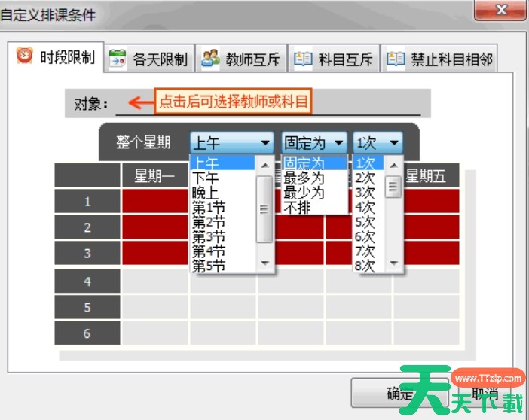Click row header 6 in the timetable
Image resolution: width=529 pixels, height=420 pixels.
pos(87,333)
